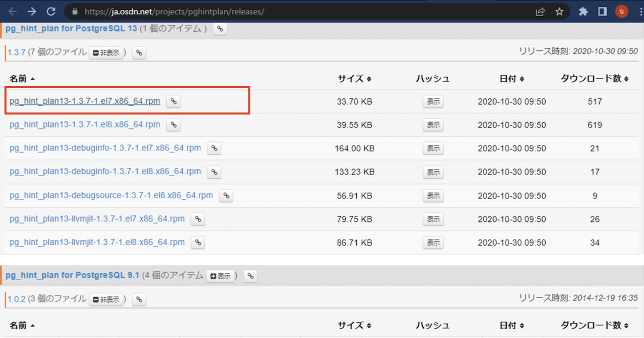The height and width of the screenshot is (338, 644).
Task: Download pg_hint_plan13-1.3.7-1.el8.x86_64.rpm
Action: [85, 124]
